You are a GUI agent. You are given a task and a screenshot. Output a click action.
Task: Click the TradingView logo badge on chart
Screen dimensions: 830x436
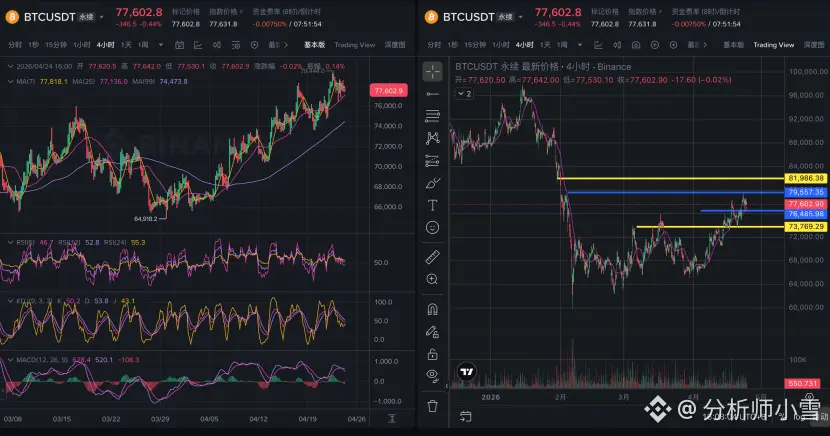tap(466, 372)
